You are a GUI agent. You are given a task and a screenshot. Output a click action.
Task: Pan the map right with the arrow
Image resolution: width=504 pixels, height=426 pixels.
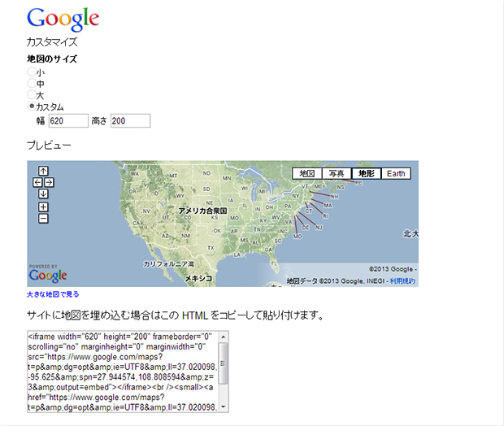[49, 183]
